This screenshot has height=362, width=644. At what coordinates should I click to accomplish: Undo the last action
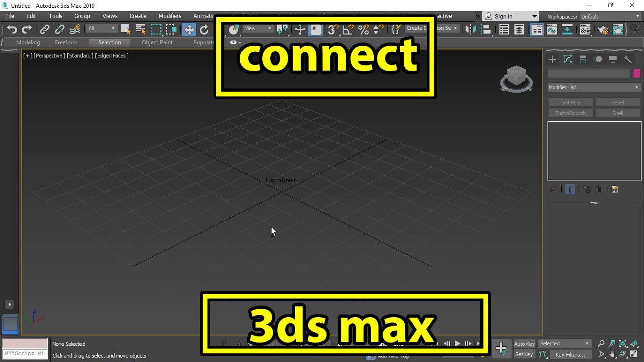pos(12,29)
